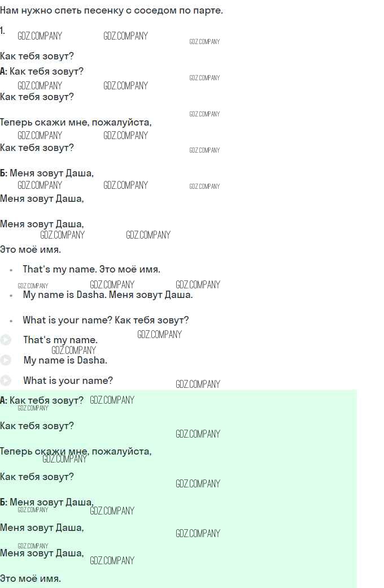Click "А: Как тебя зовут?" in green highlighted block
The image size is (384, 588).
[42, 400]
